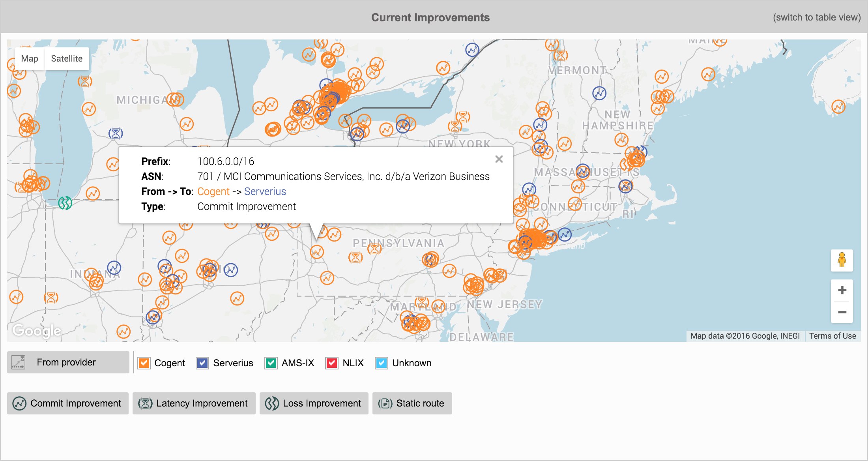Click the blue commit marker near Long Island

click(x=565, y=235)
